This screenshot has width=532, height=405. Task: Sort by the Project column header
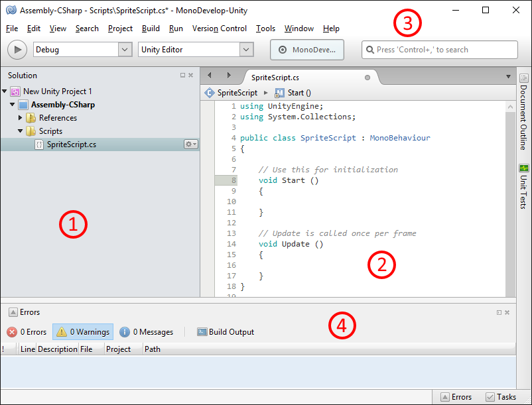click(123, 349)
